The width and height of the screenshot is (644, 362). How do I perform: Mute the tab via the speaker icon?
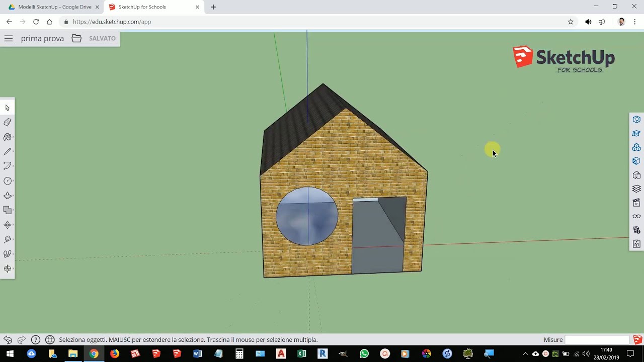(588, 22)
